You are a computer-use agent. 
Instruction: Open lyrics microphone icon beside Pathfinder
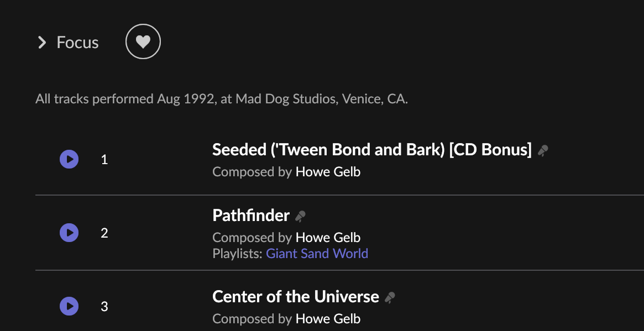(301, 217)
